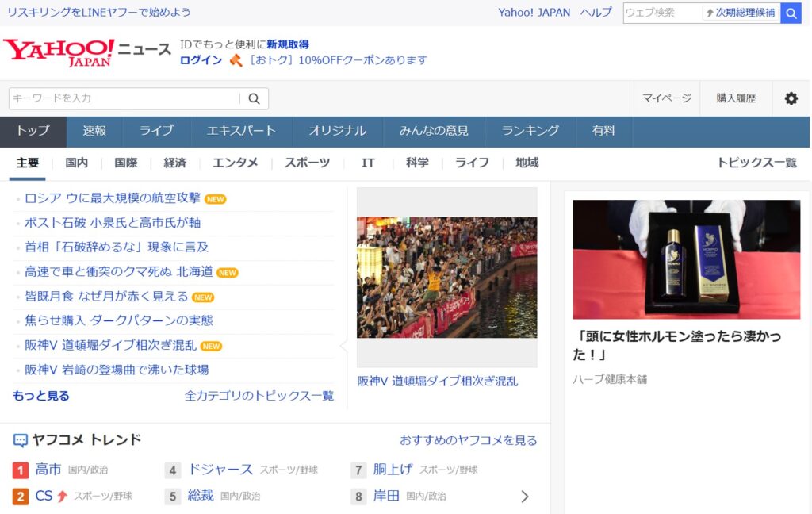Open headline 首相「石破辞めるな」現象に言及
This screenshot has width=812, height=514.
coord(117,247)
